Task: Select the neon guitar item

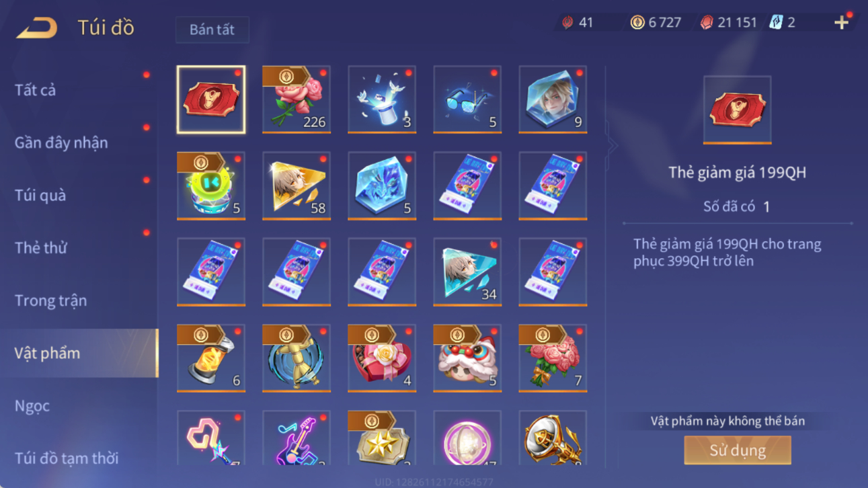Action: click(x=297, y=438)
